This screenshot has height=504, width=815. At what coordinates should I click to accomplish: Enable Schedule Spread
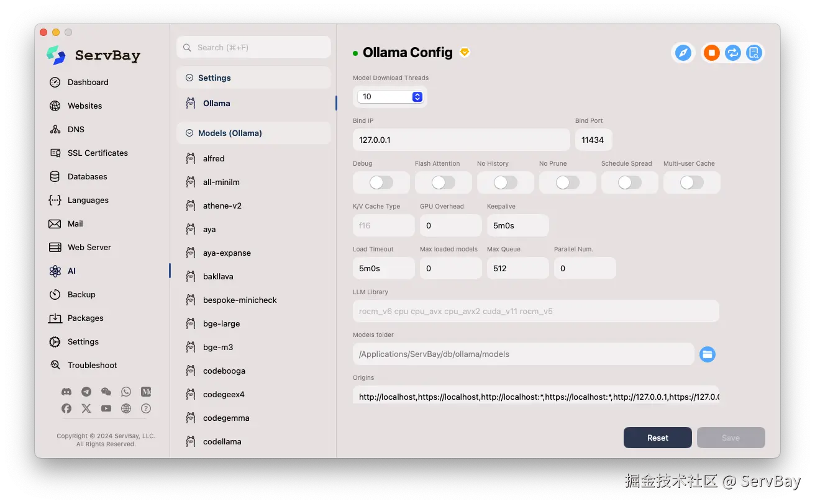(x=630, y=182)
